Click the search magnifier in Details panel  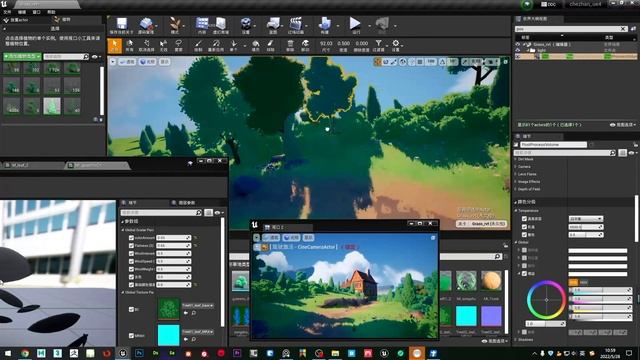pyautogui.click(x=612, y=153)
